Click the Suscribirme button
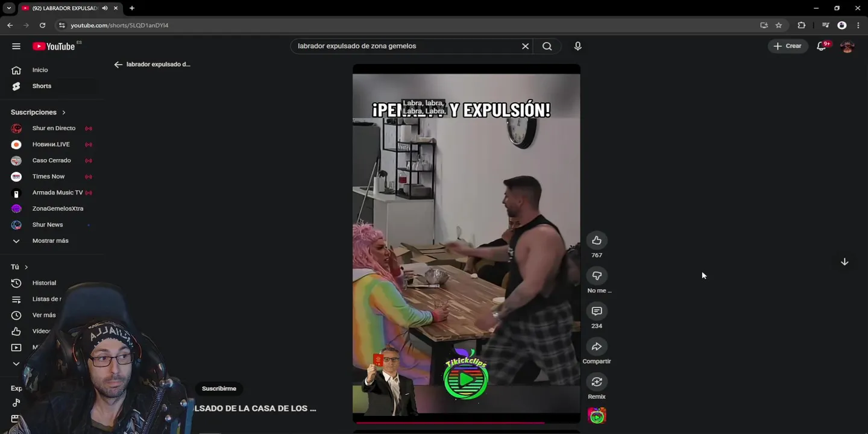 click(219, 389)
